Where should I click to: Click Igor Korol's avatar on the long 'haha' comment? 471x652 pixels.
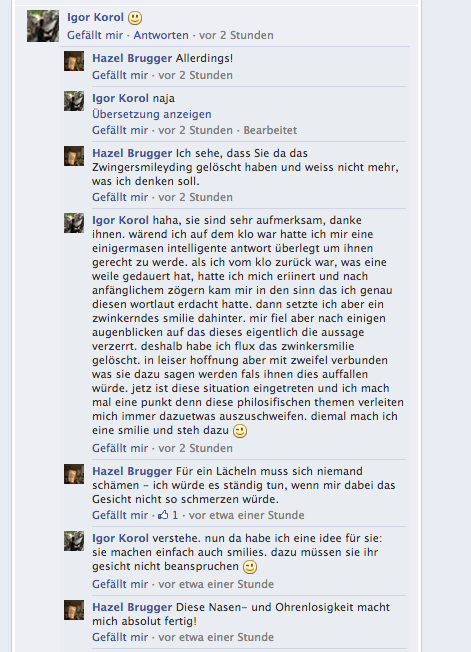tap(74, 223)
